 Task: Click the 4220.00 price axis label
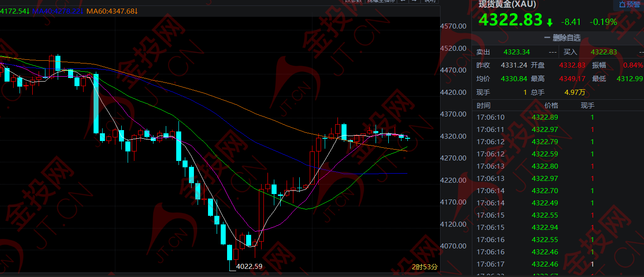453,180
